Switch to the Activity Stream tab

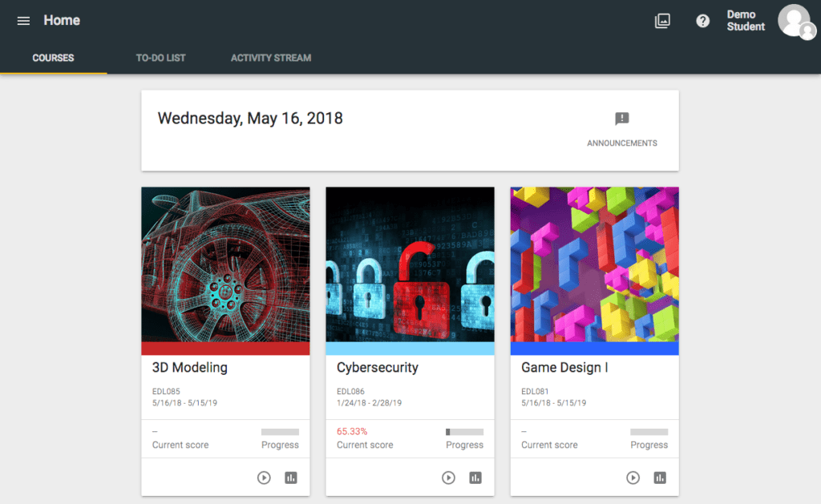click(271, 58)
